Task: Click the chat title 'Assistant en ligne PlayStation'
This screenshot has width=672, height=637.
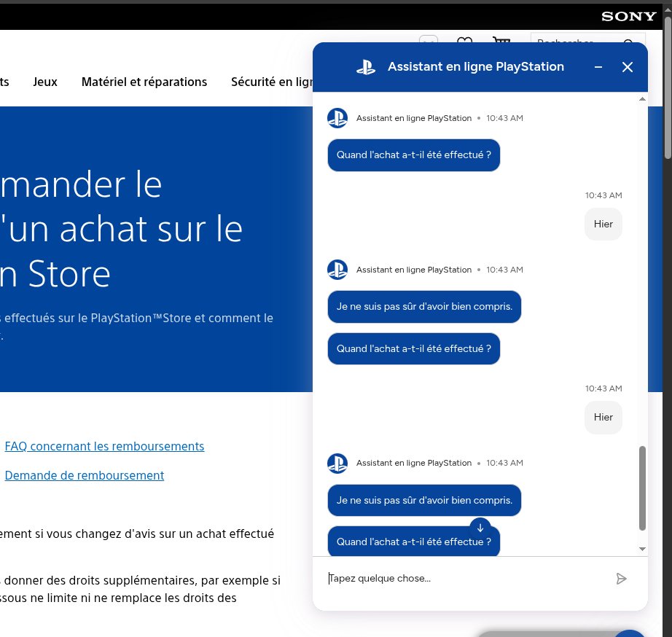Action: tap(476, 67)
